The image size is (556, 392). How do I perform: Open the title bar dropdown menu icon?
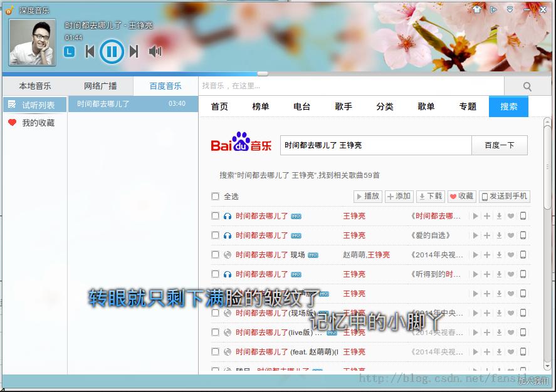pos(510,9)
